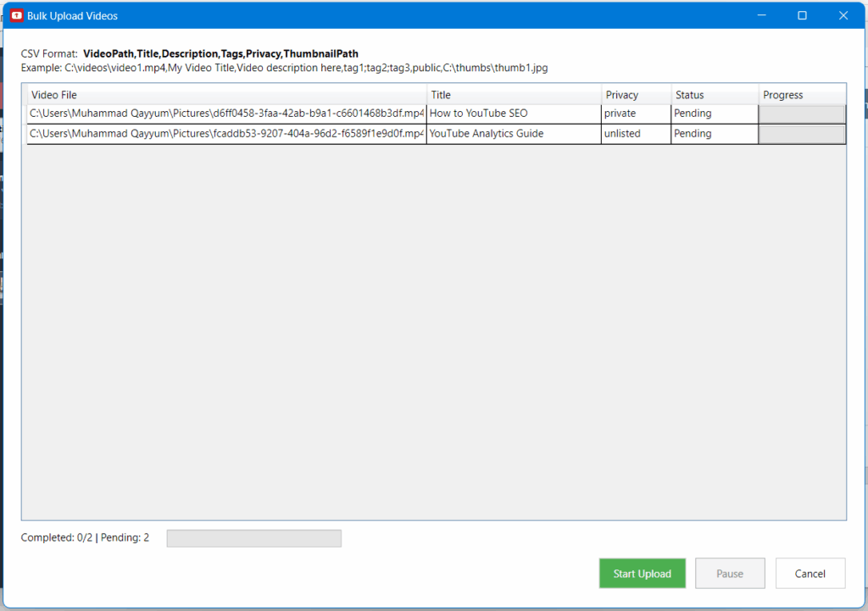Click the 'Completed: 0/2 | Pending: 2' text

[x=85, y=537]
